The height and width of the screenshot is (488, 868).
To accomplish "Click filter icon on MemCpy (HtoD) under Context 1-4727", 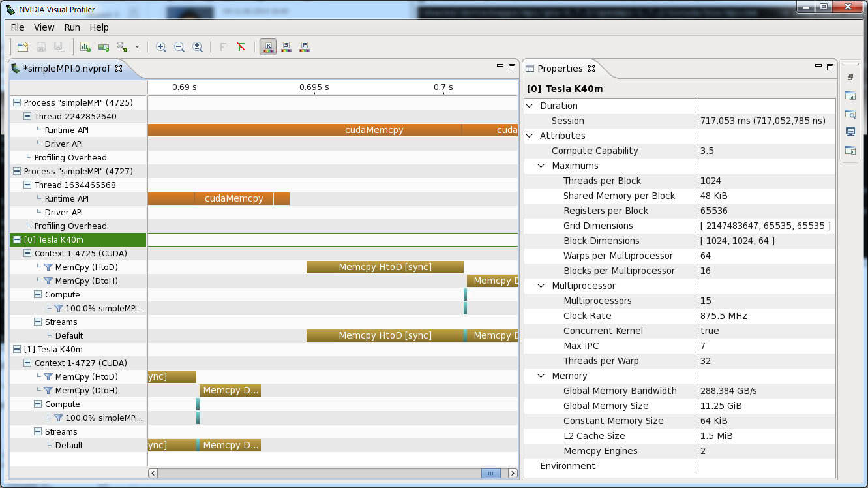I will 48,376.
